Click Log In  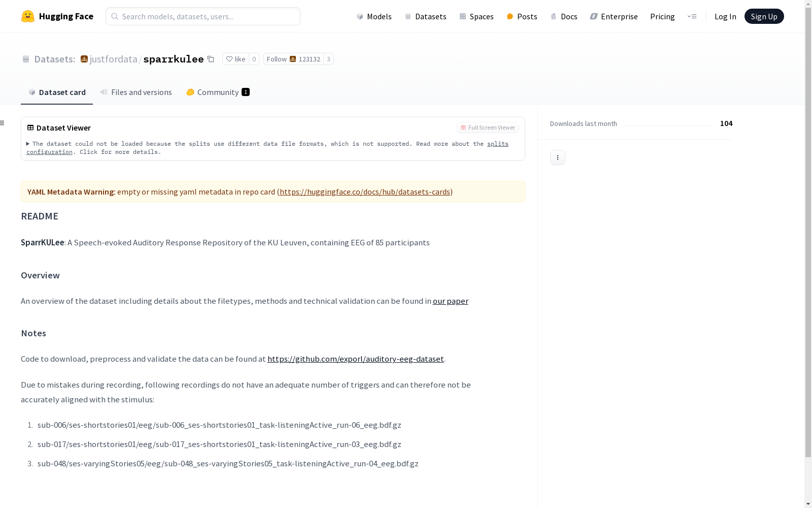point(725,16)
